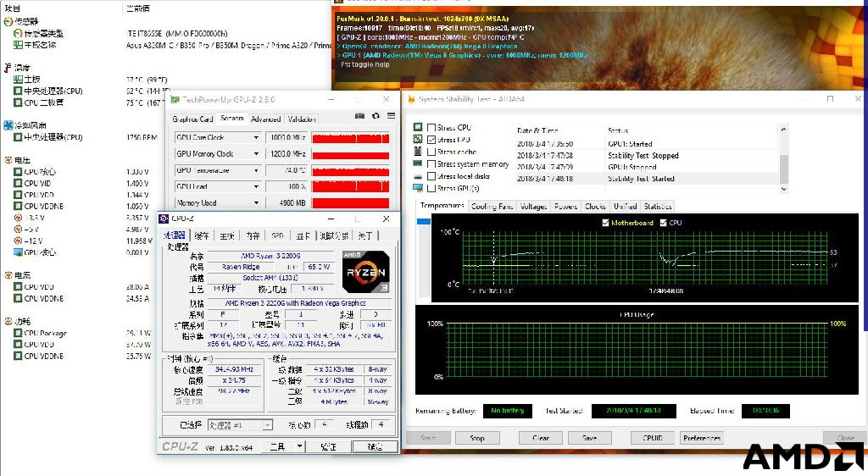Click the Stop button in AIDA64

(x=477, y=438)
